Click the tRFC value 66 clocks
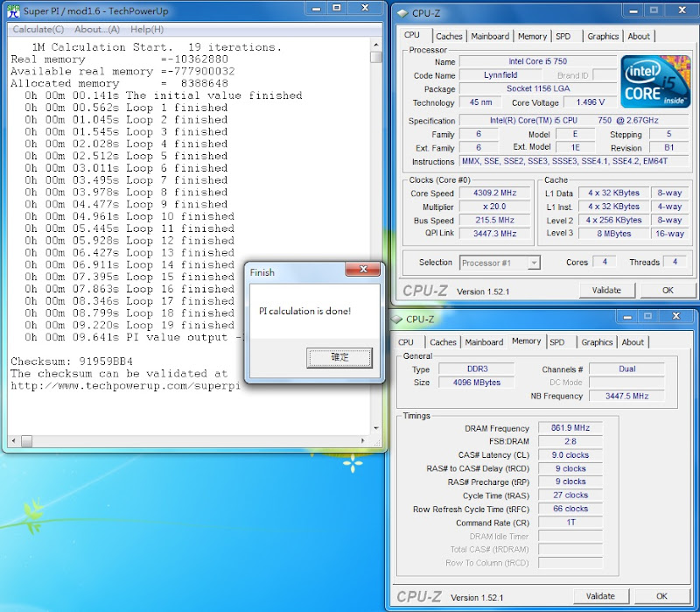The width and height of the screenshot is (700, 612). coord(570,509)
